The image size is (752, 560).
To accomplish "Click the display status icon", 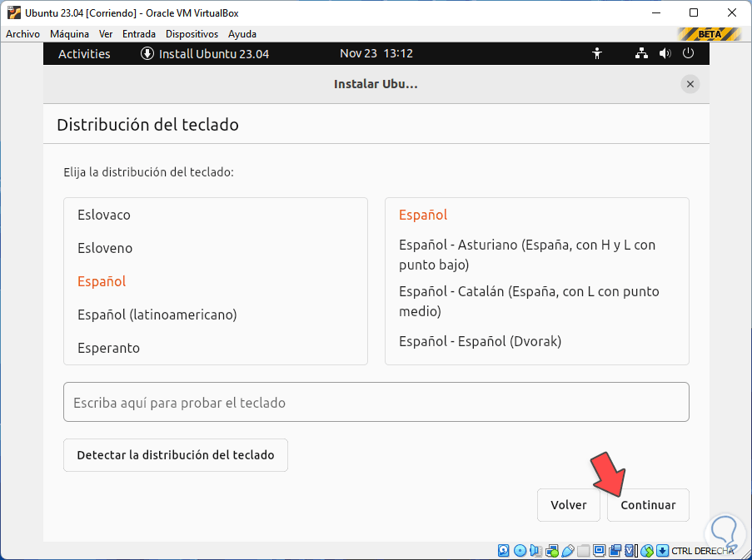I will click(599, 550).
